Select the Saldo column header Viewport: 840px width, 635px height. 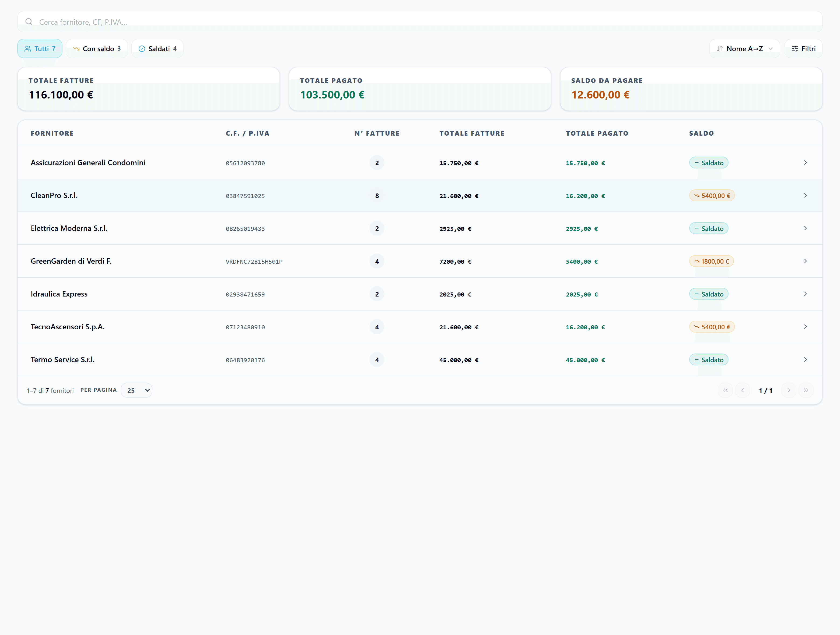click(701, 133)
